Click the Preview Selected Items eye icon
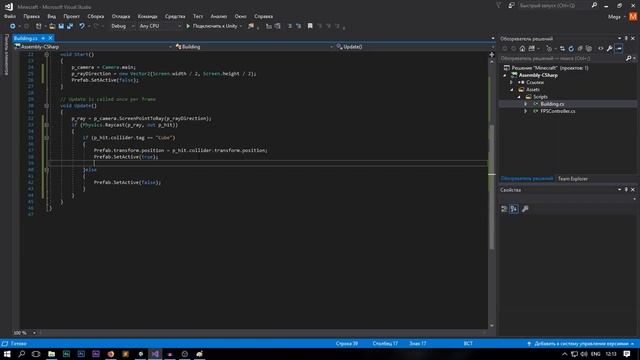Image resolution: width=640 pixels, height=360 pixels. point(600,49)
